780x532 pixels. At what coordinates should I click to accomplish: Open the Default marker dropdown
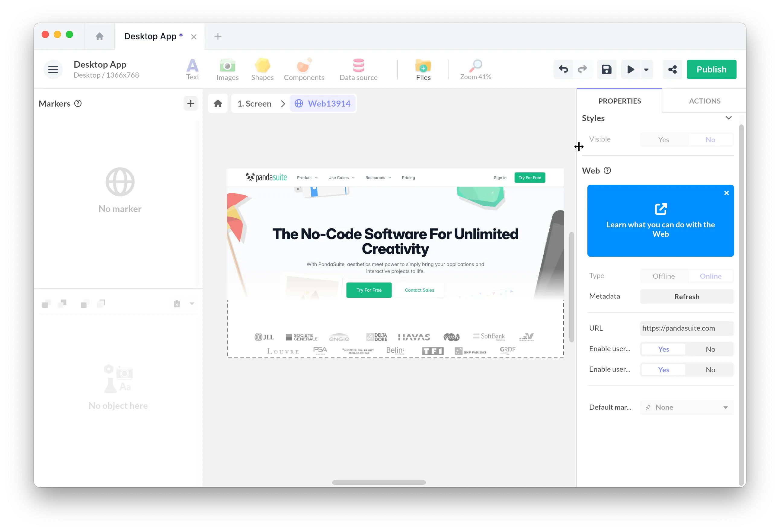(x=686, y=407)
